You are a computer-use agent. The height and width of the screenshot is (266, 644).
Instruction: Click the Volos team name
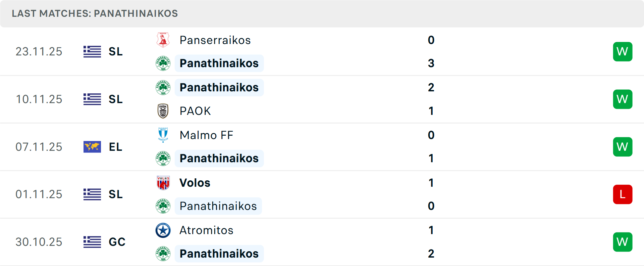pyautogui.click(x=195, y=183)
